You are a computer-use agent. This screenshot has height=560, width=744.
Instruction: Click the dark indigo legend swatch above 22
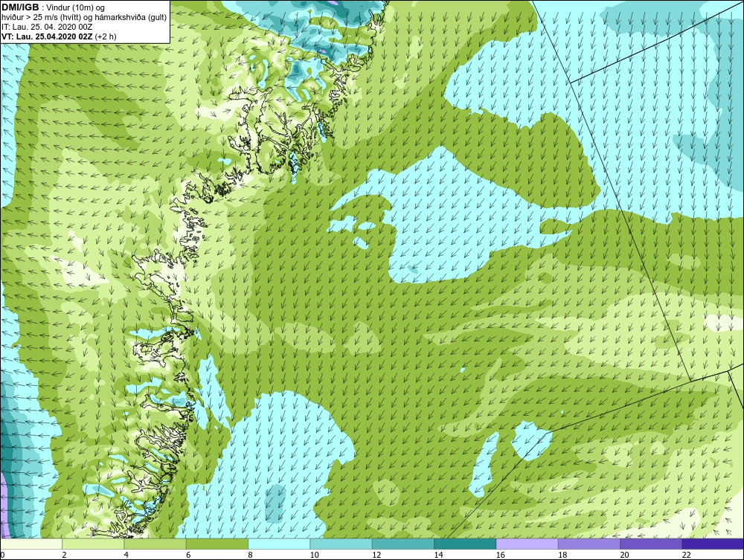713,544
